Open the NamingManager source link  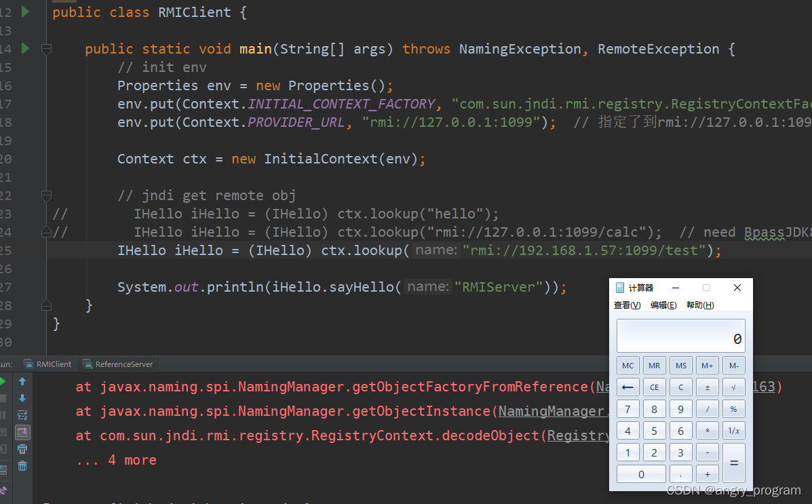[x=553, y=411]
